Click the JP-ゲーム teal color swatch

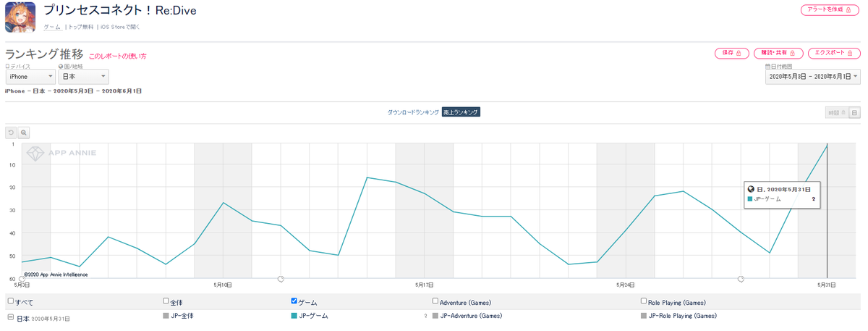point(294,317)
